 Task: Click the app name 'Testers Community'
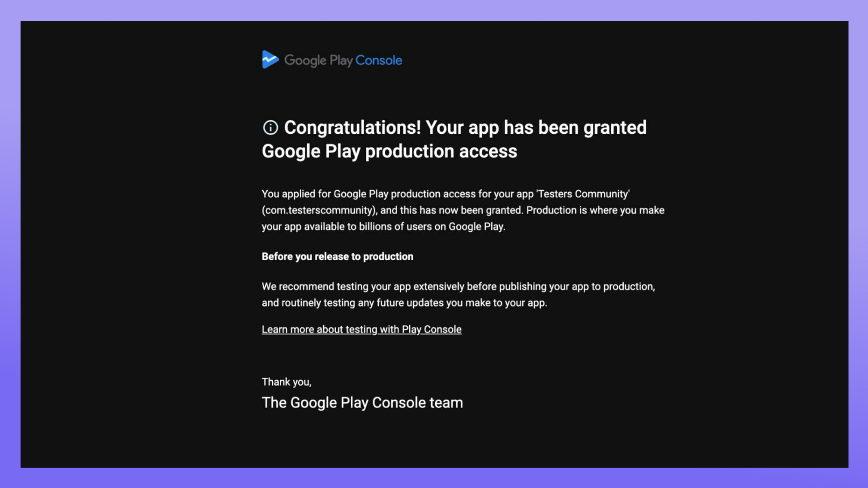click(583, 194)
